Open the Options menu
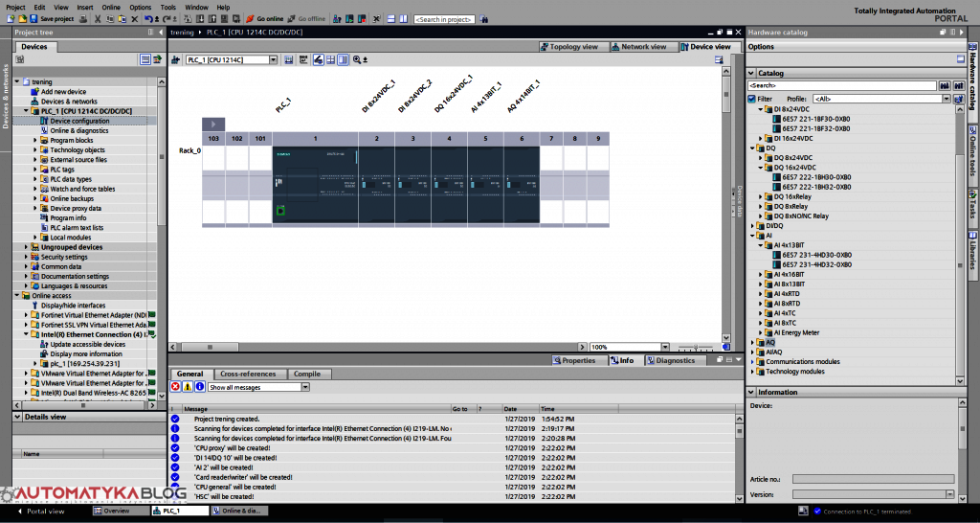This screenshot has height=523, width=980. [141, 7]
